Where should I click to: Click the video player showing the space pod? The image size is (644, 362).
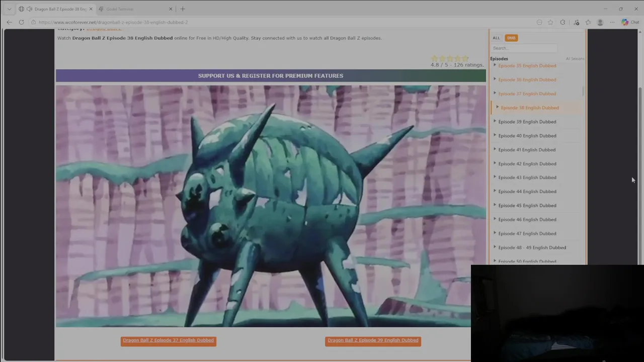tap(271, 206)
